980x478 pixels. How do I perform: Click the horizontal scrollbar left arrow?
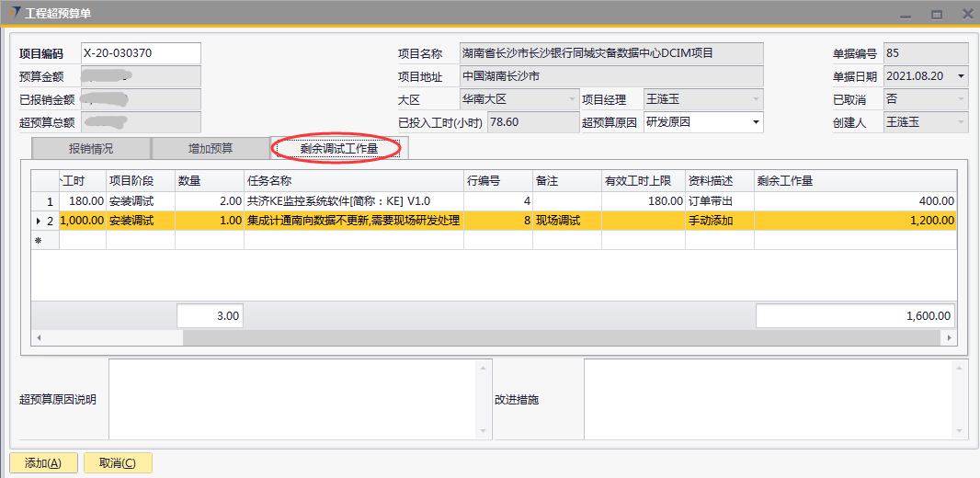pyautogui.click(x=38, y=338)
